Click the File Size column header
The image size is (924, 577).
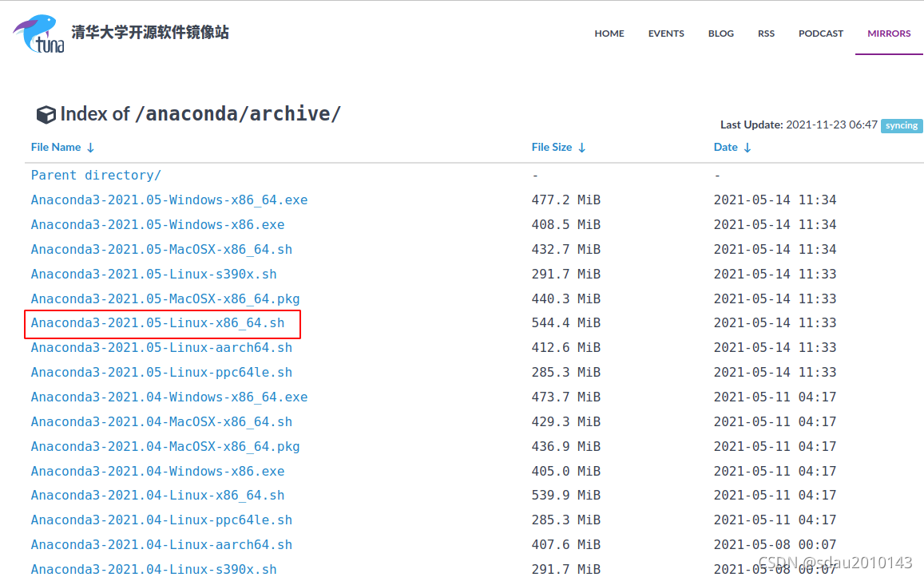pyautogui.click(x=552, y=147)
